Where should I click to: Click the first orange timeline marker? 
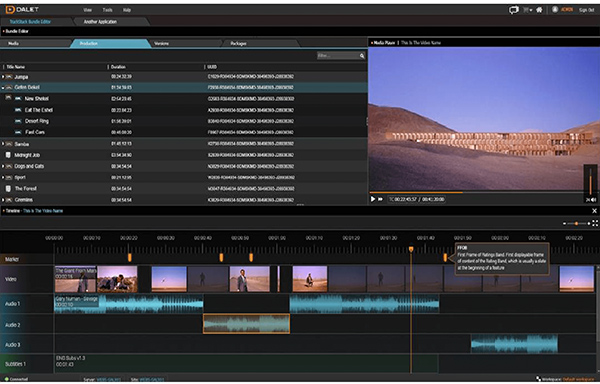[x=130, y=257]
